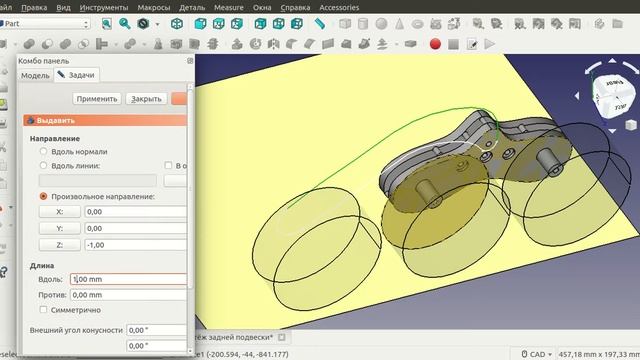The height and width of the screenshot is (360, 640).
Task: Open the macros edit dialog icon
Action: pyautogui.click(x=471, y=44)
